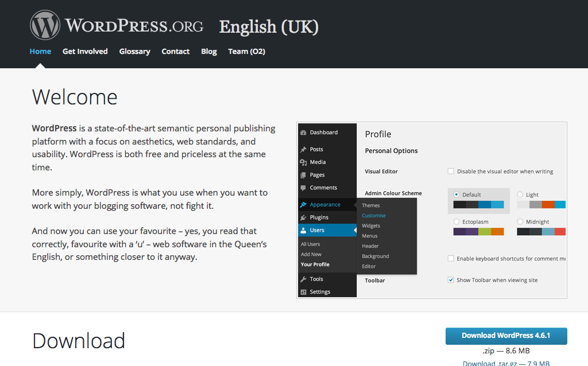
Task: Open the Plugins icon
Action: click(x=304, y=218)
